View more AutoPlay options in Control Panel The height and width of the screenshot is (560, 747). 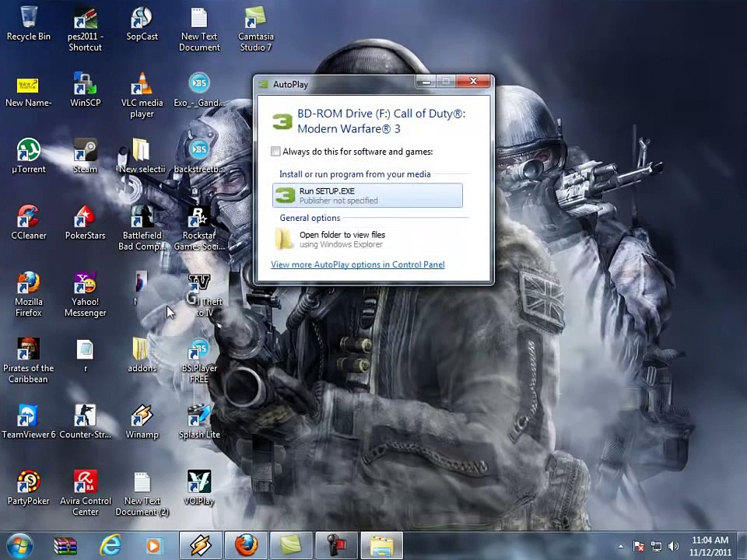point(358,264)
